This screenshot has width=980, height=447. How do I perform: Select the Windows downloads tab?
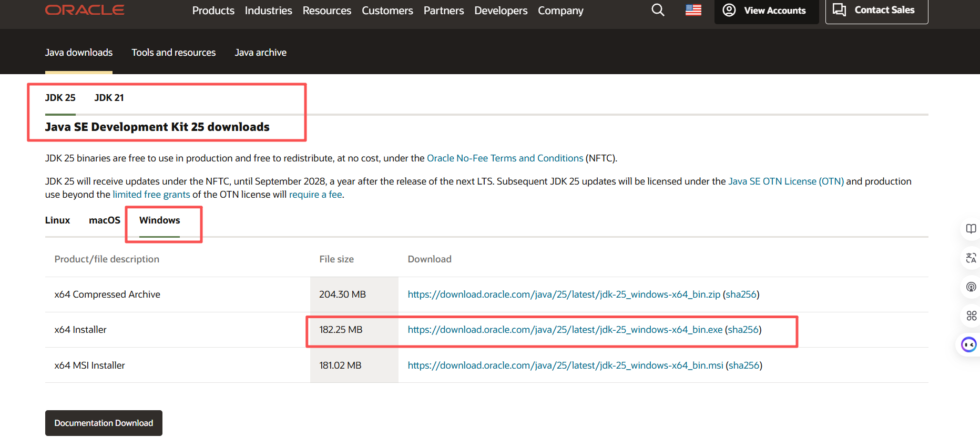point(160,220)
